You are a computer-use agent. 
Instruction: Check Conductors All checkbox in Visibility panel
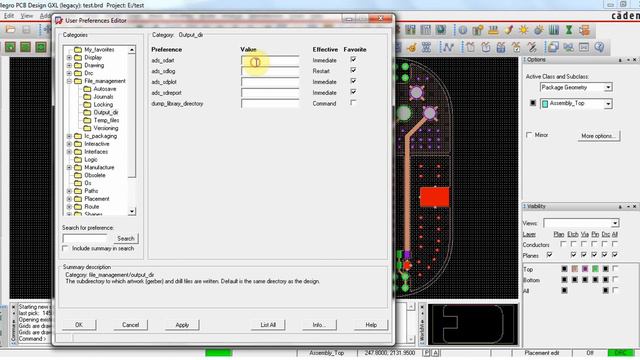(615, 244)
